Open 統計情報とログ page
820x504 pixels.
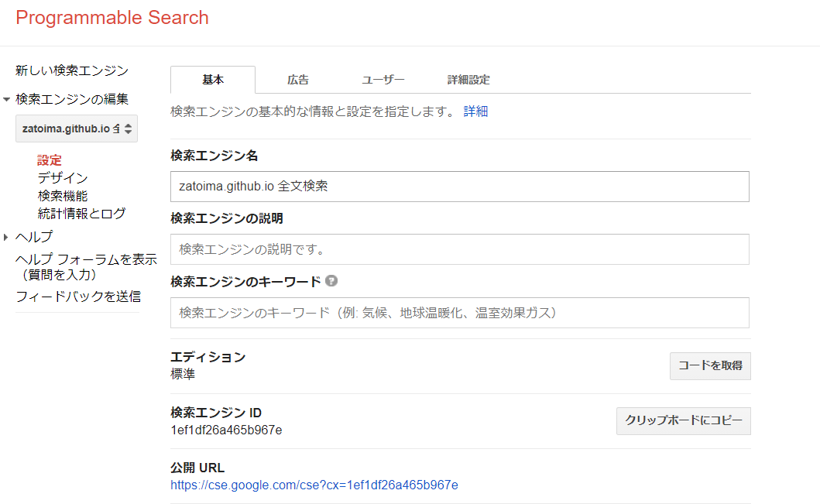(x=81, y=214)
